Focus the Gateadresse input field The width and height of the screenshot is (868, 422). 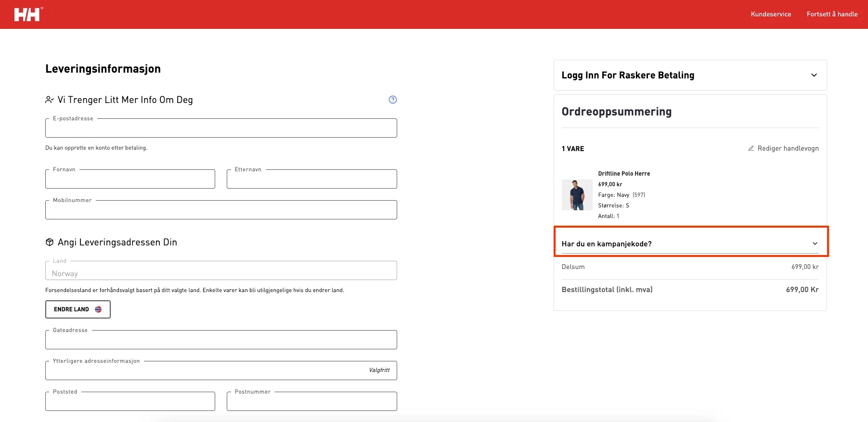pos(221,340)
